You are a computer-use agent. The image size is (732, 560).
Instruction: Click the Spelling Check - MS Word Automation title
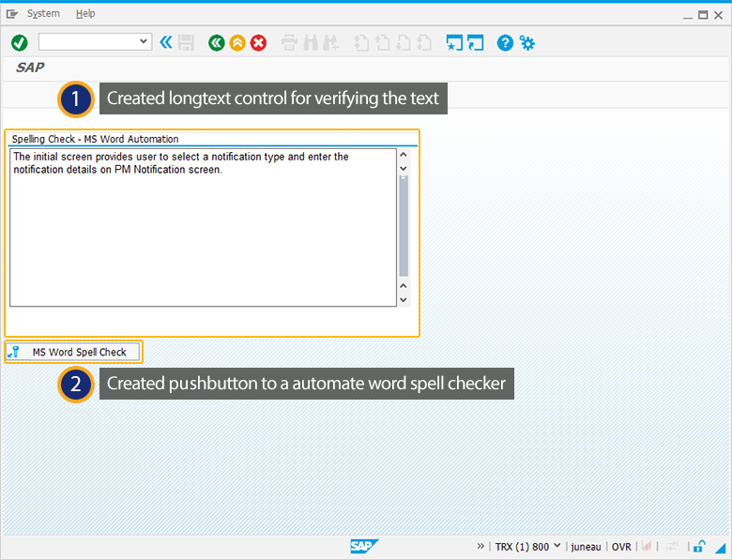point(95,139)
